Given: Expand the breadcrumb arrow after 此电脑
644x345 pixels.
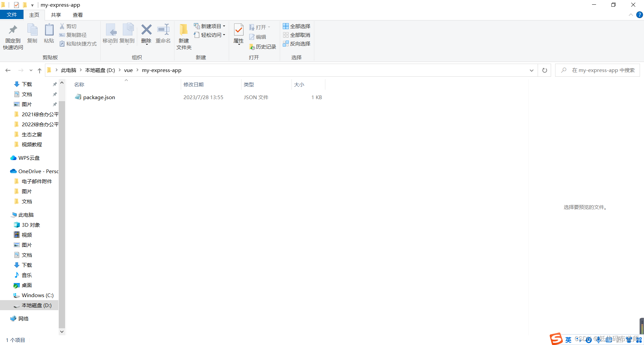Looking at the screenshot, I should 81,70.
